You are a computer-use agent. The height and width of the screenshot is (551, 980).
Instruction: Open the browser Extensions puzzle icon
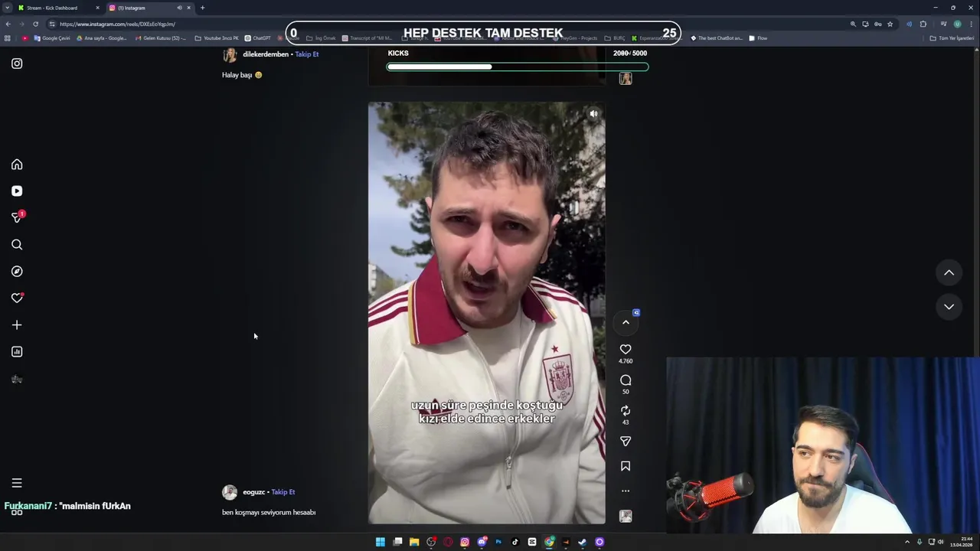tap(923, 24)
